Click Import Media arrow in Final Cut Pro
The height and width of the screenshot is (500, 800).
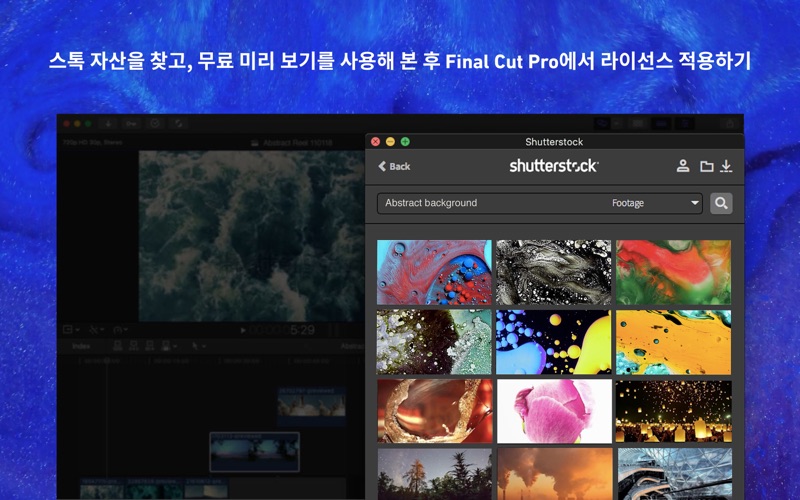108,123
